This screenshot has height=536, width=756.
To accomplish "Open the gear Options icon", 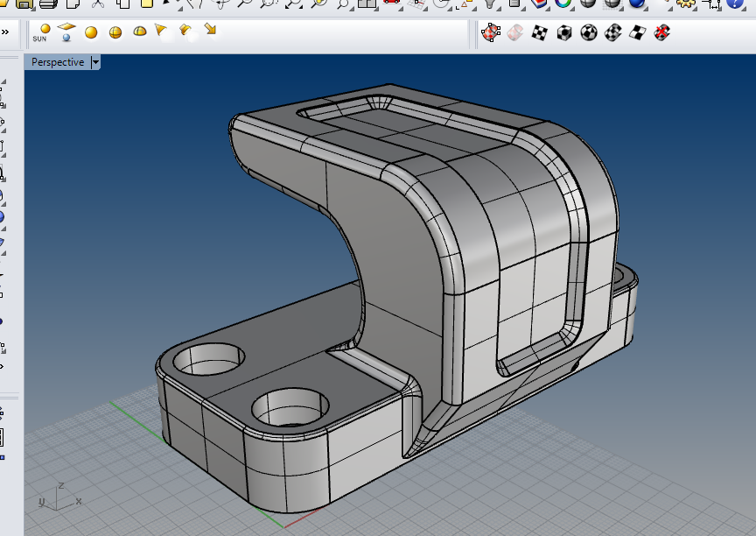I will click(x=686, y=4).
